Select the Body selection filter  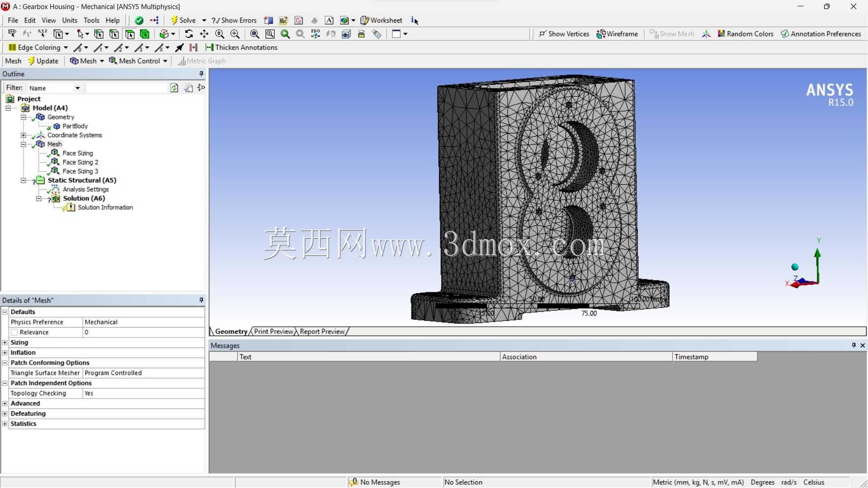[x=145, y=34]
